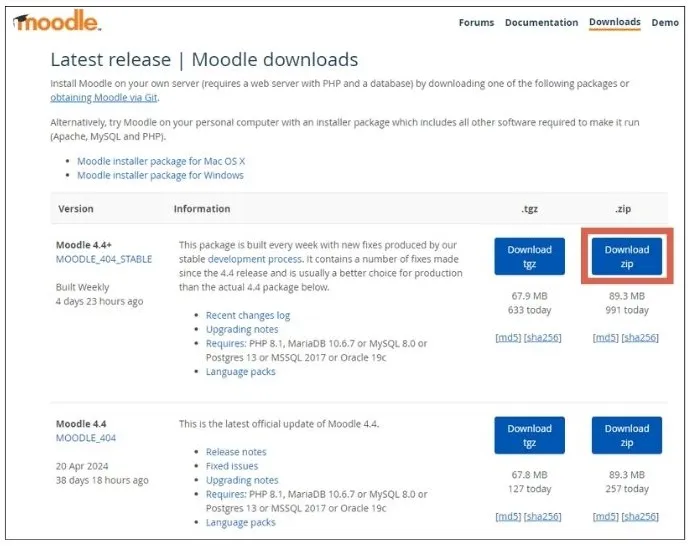Image resolution: width=691 pixels, height=546 pixels.
Task: Click the 'Latest release | Moodle downloads' heading
Action: coord(204,59)
